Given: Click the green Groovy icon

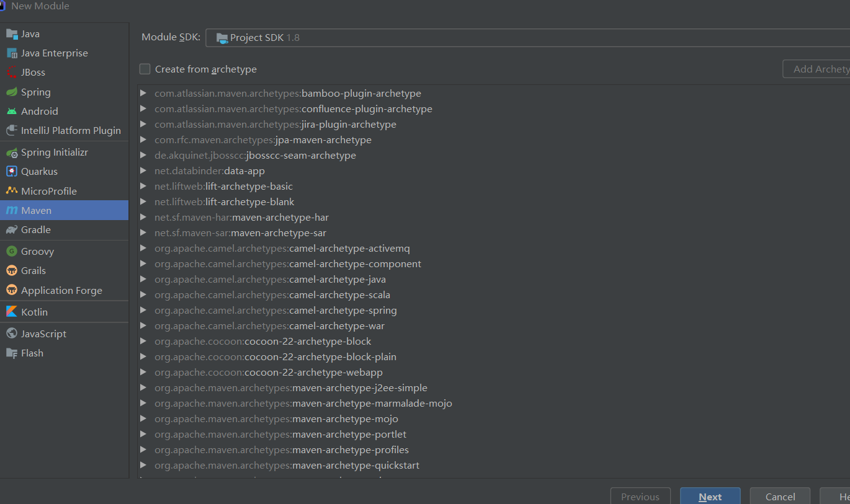Looking at the screenshot, I should [11, 252].
